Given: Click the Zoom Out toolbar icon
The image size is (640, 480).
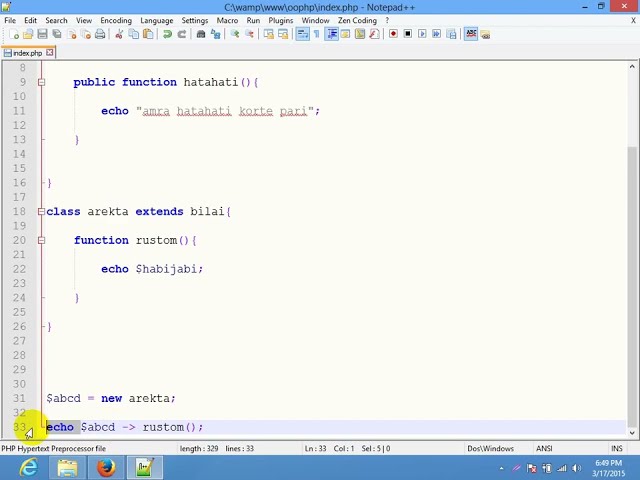Looking at the screenshot, I should click(249, 34).
